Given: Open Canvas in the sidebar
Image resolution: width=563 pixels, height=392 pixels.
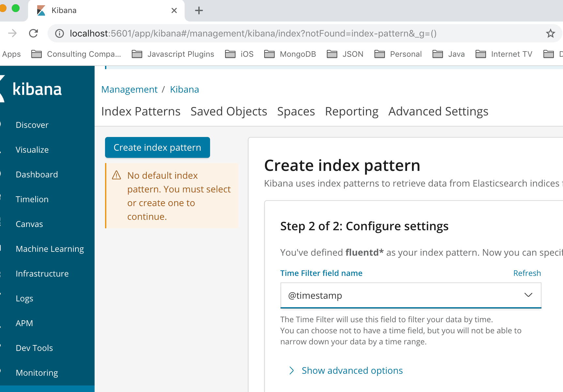Looking at the screenshot, I should pos(29,224).
